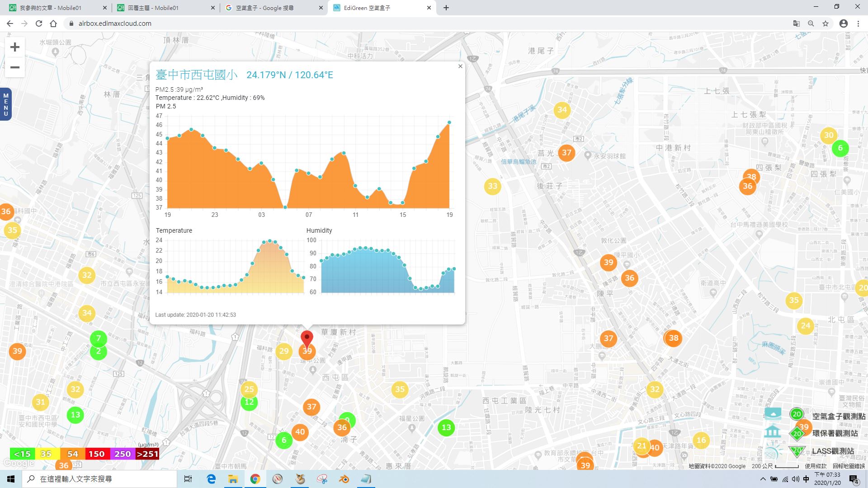Click the last PM2.5 chart point at 19

pyautogui.click(x=449, y=122)
